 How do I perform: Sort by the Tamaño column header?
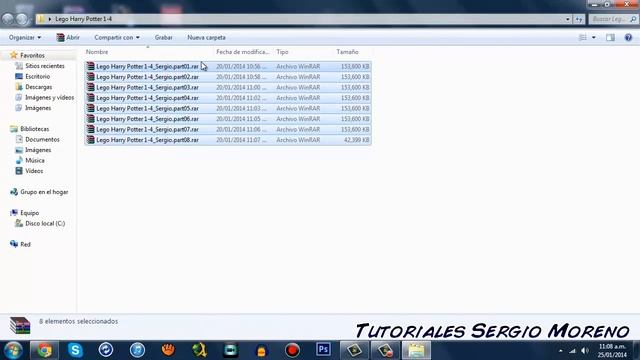[x=347, y=52]
